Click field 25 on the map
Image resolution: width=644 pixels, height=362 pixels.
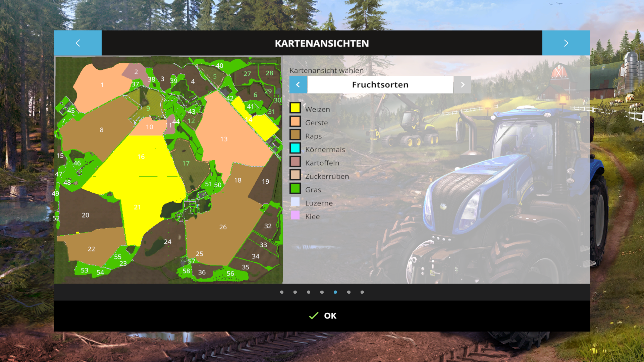click(x=199, y=254)
